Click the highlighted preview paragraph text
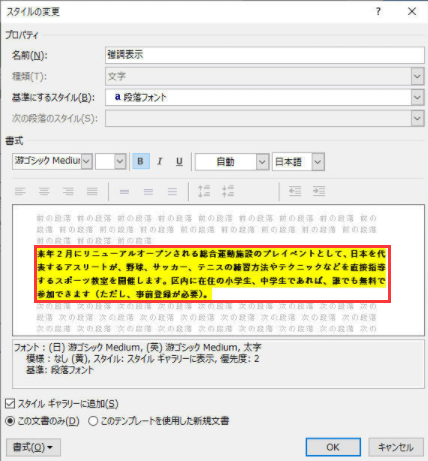428x461 pixels. (x=212, y=274)
